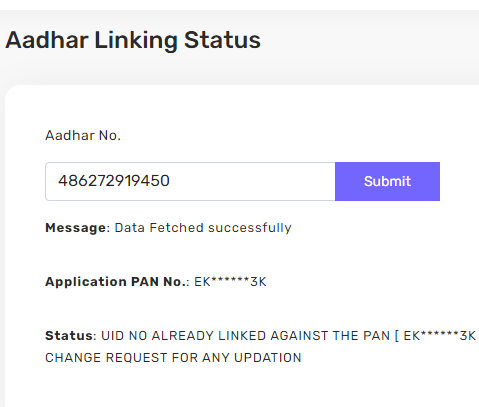Click the word 'Linking' in the page title
The width and height of the screenshot is (479, 407).
pos(136,41)
